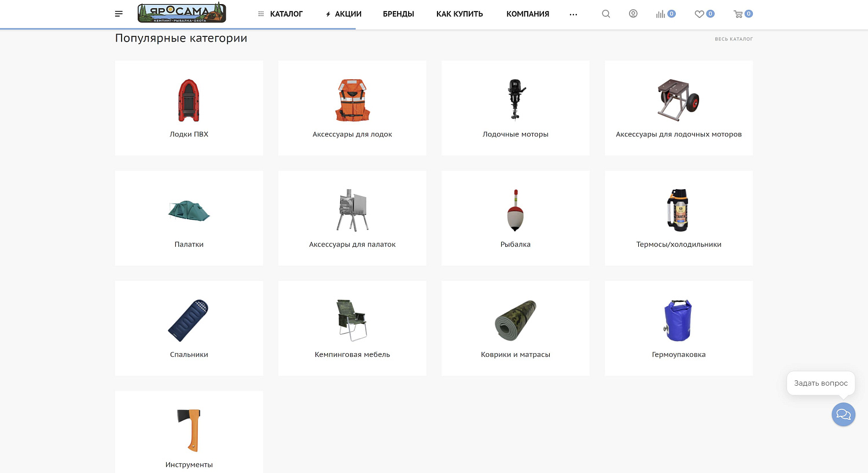The height and width of the screenshot is (473, 868).
Task: Open the product comparison chart icon
Action: point(661,14)
